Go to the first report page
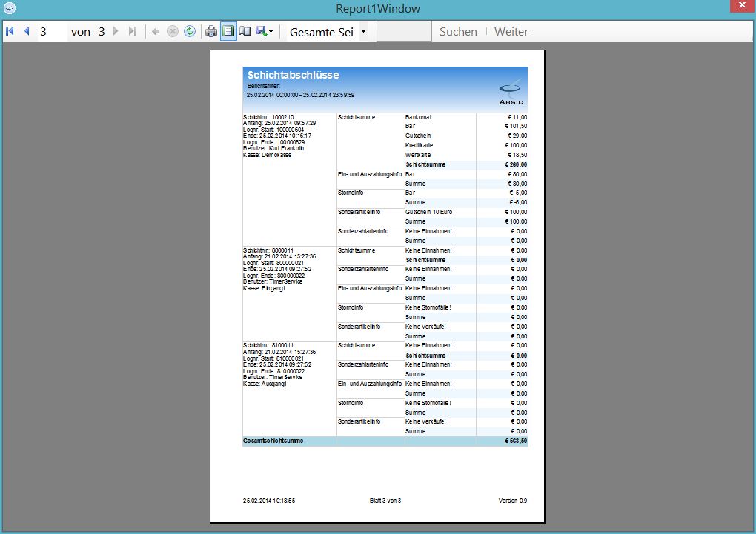 coord(10,31)
